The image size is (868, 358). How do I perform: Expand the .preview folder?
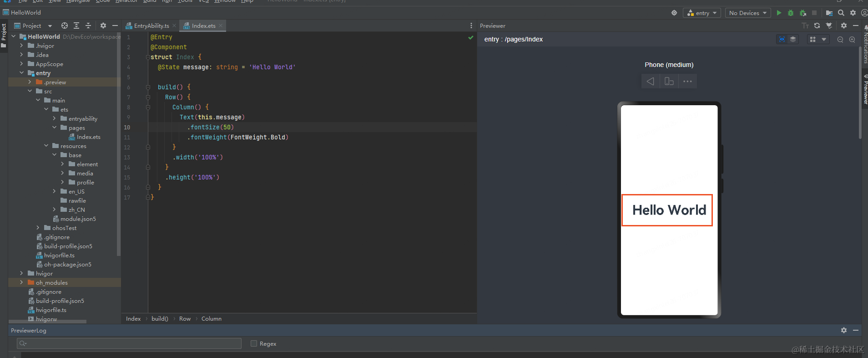pos(30,82)
